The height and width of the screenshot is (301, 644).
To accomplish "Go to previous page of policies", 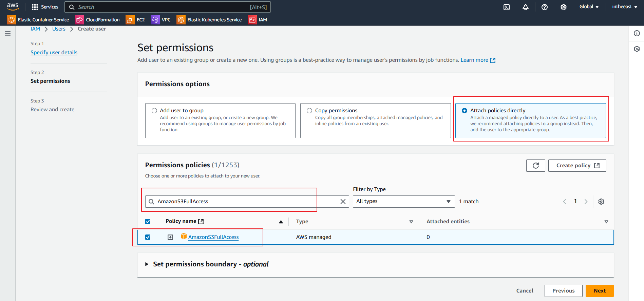I will (565, 202).
